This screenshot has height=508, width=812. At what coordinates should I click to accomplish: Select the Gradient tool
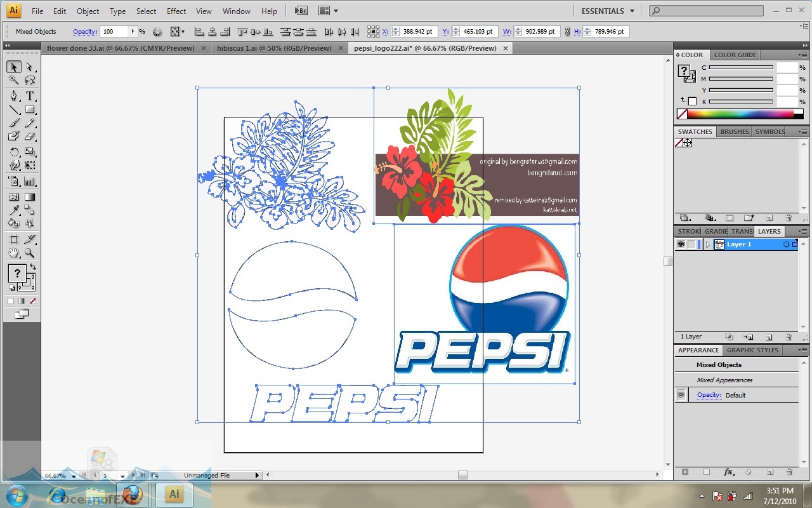click(x=30, y=197)
